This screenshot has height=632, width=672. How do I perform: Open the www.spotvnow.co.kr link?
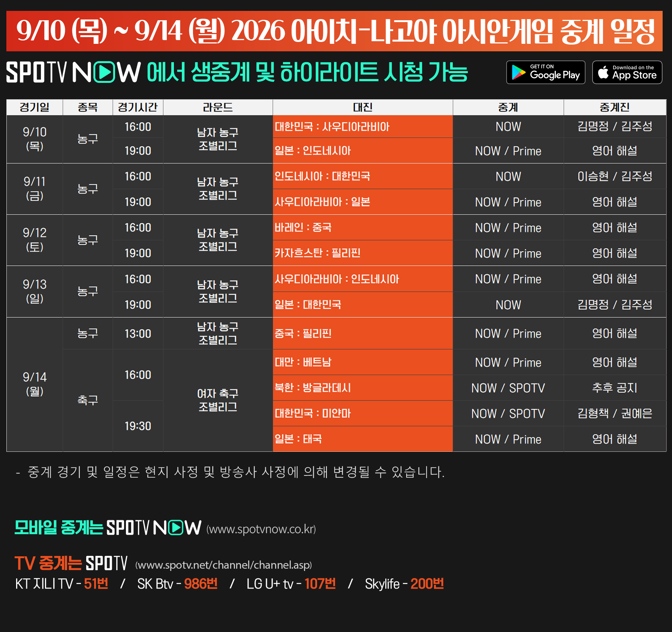[x=261, y=529]
